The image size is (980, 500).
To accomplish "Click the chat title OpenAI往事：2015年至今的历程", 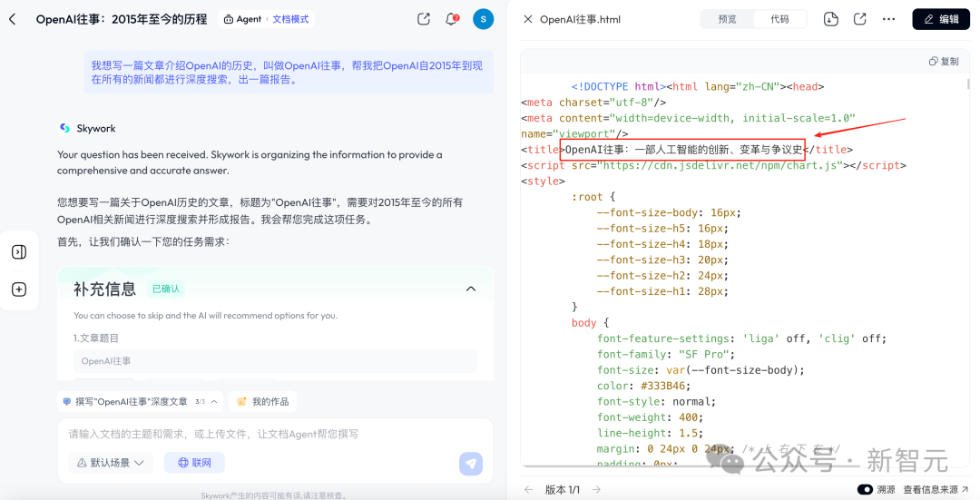I will [122, 19].
